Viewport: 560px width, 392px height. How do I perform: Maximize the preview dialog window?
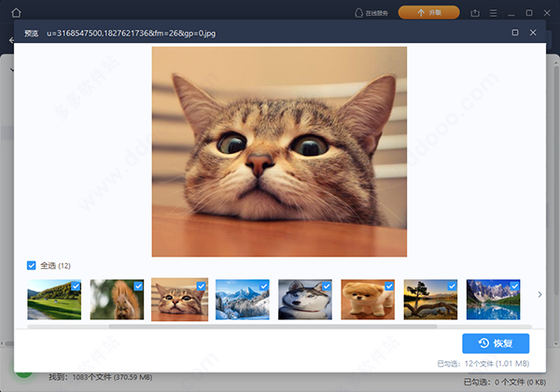515,33
